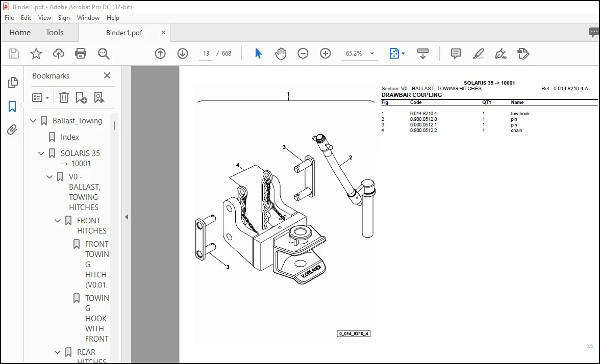Click part code 0.014.8210.4
Image resolution: width=600 pixels, height=364 pixels.
tap(423, 114)
